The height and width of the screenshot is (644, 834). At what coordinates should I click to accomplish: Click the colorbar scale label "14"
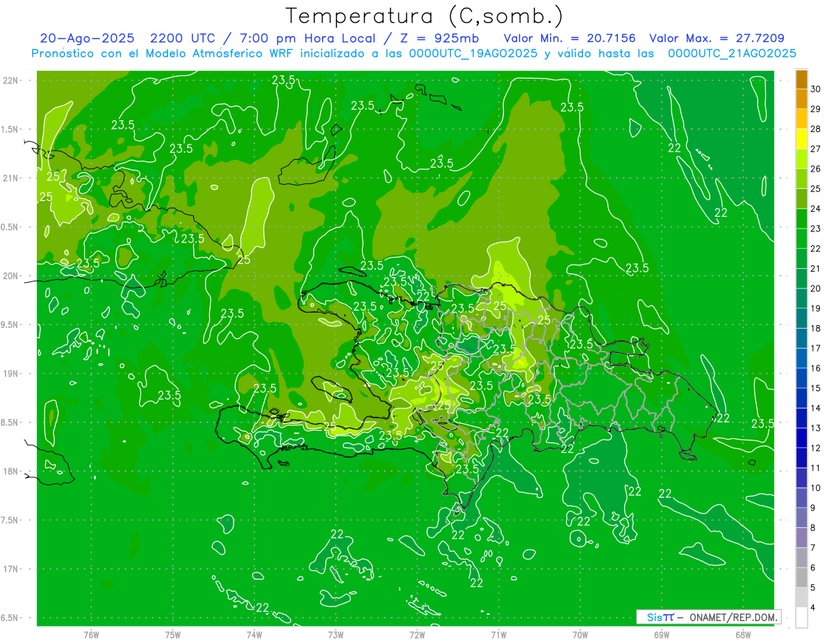(816, 408)
